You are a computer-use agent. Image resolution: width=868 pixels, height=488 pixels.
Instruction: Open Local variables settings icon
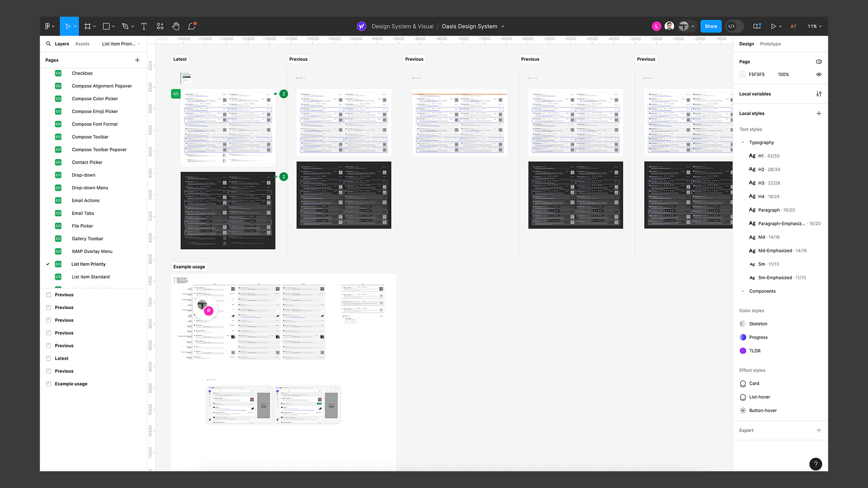(819, 94)
